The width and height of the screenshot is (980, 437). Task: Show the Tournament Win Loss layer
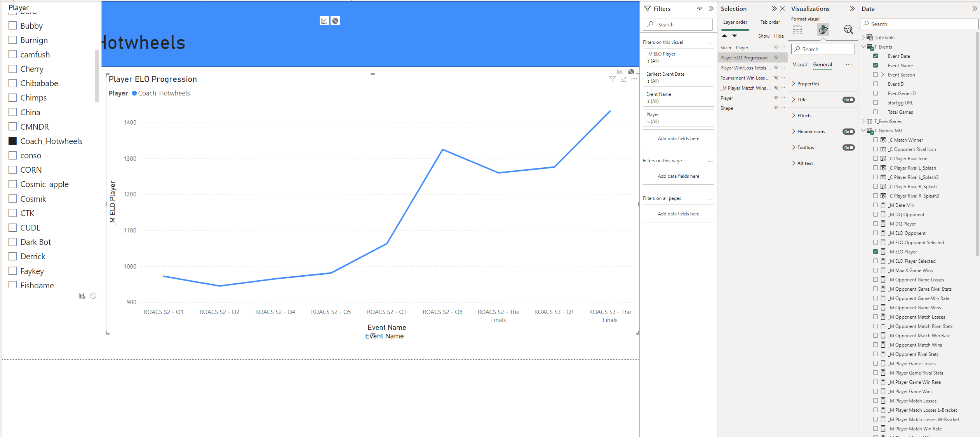click(x=776, y=78)
